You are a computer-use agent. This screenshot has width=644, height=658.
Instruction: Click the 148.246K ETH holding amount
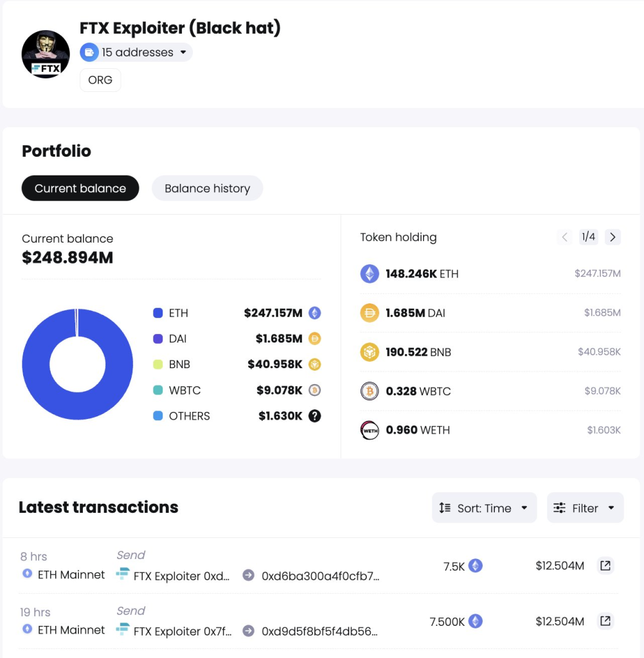[422, 274]
